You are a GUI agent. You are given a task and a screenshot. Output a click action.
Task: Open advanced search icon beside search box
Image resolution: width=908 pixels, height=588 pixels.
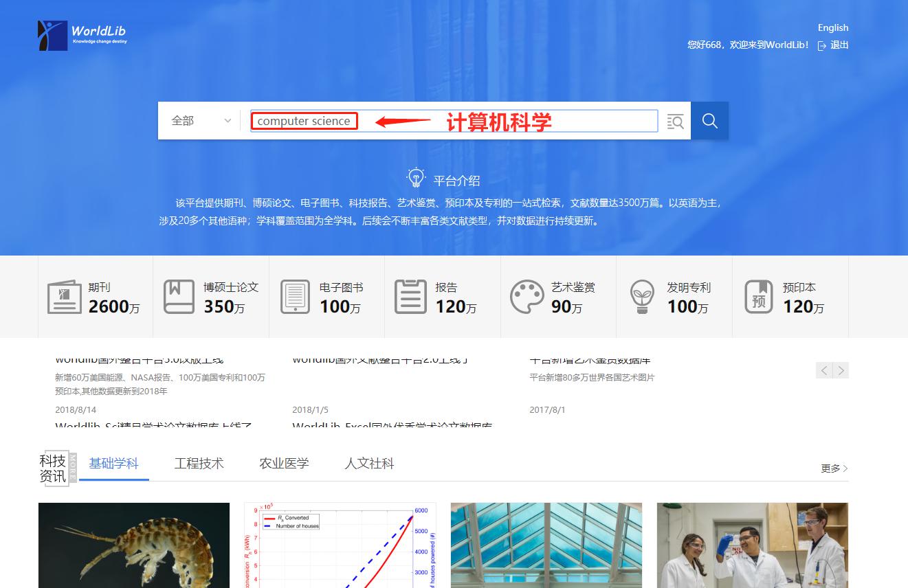[x=675, y=122]
